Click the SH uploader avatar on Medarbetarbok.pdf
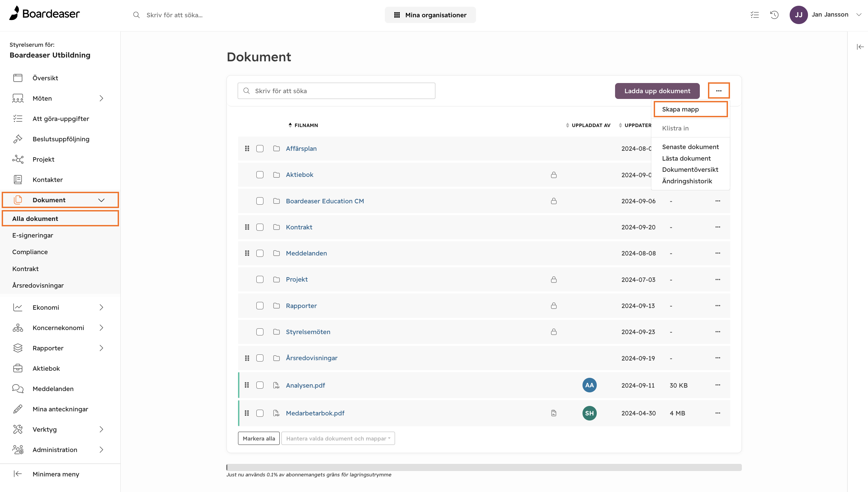This screenshot has height=492, width=868. point(590,413)
